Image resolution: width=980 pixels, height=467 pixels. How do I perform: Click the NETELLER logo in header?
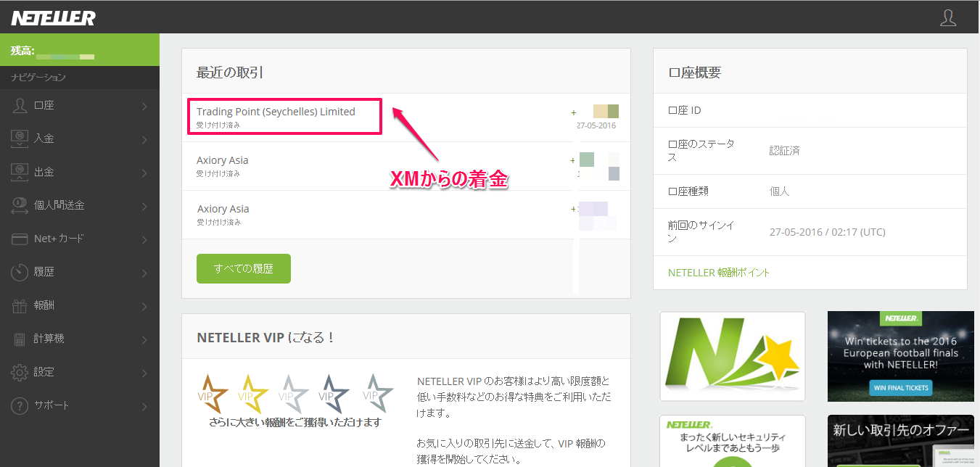(x=53, y=17)
